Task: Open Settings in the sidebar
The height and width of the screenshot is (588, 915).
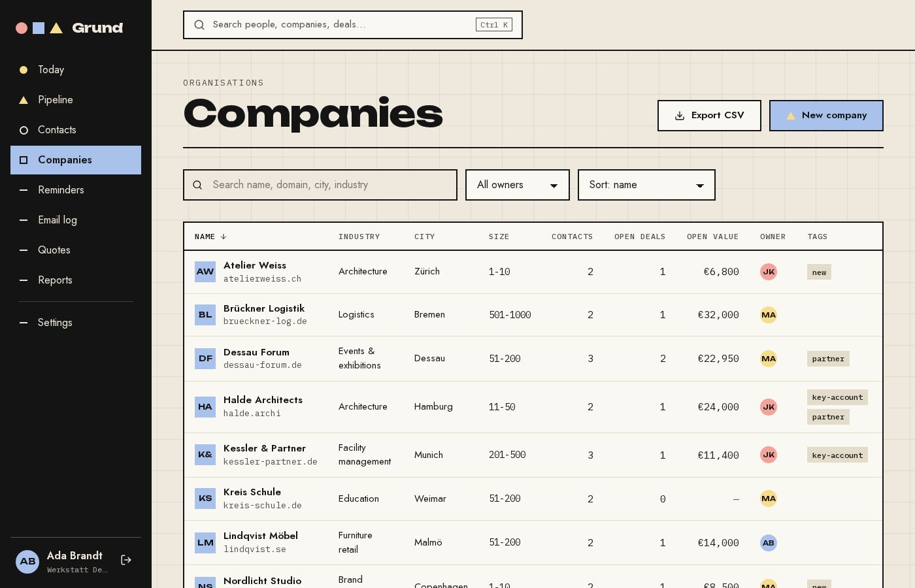Action: coord(76,323)
